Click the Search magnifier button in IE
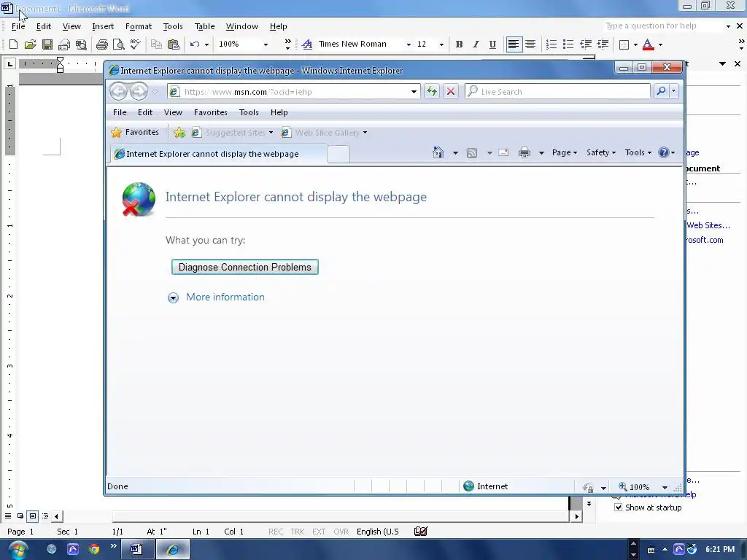Screen dimensions: 747x560 point(661,90)
